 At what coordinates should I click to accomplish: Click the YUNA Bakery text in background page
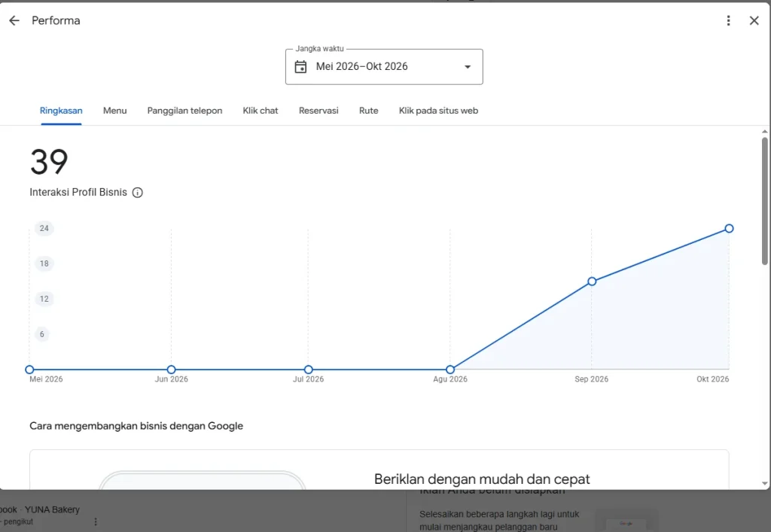[52, 510]
